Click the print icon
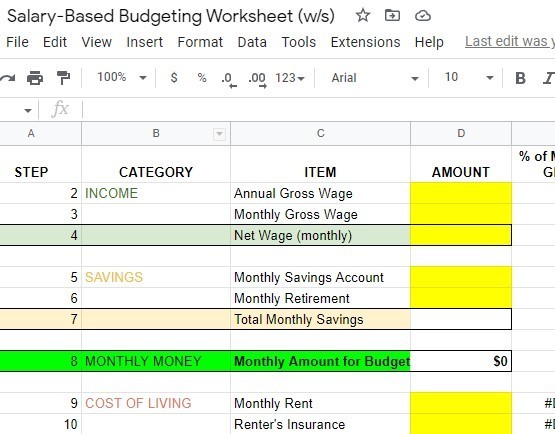The image size is (555, 434). (x=35, y=78)
